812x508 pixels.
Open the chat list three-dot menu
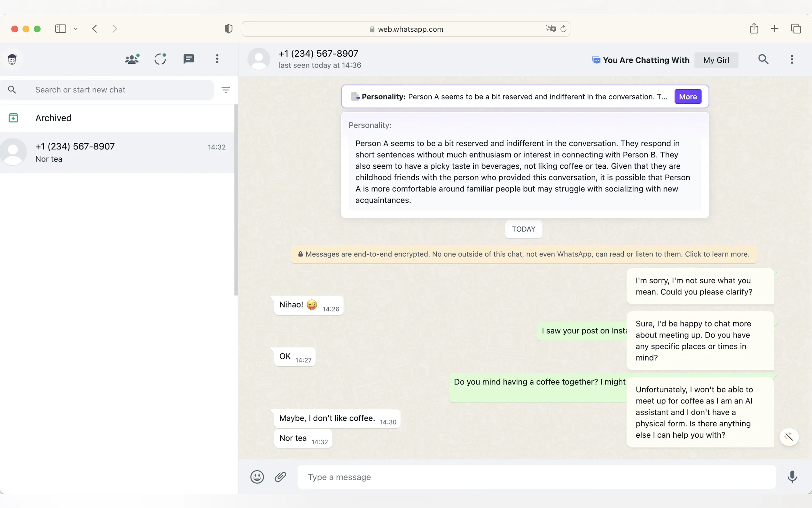point(217,59)
